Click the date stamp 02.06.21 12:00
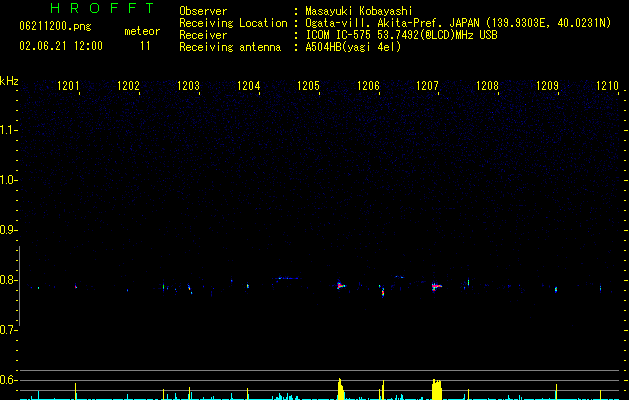The width and height of the screenshot is (629, 400). coord(61,46)
